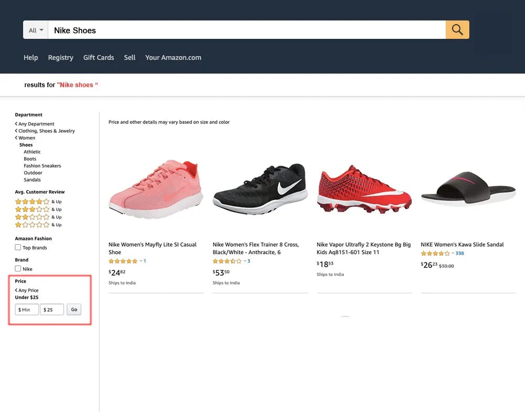The width and height of the screenshot is (525, 420).
Task: Open Your Amazon.com navigation link
Action: click(x=173, y=58)
